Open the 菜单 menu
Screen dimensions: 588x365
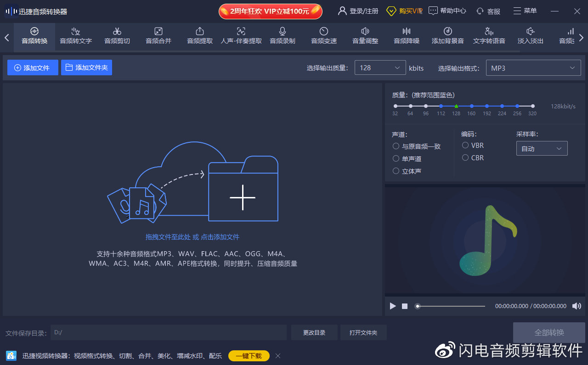point(525,11)
